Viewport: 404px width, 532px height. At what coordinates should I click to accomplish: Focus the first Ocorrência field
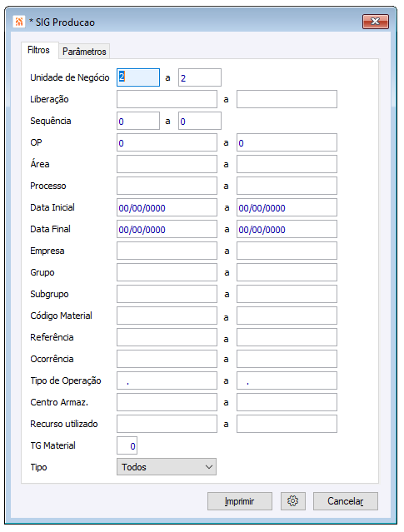click(167, 360)
